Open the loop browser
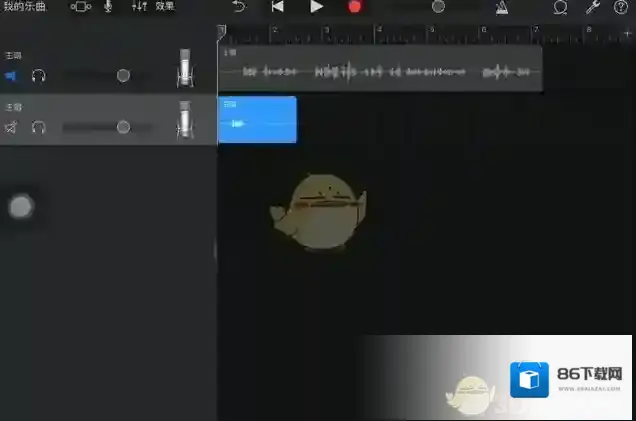 point(561,7)
